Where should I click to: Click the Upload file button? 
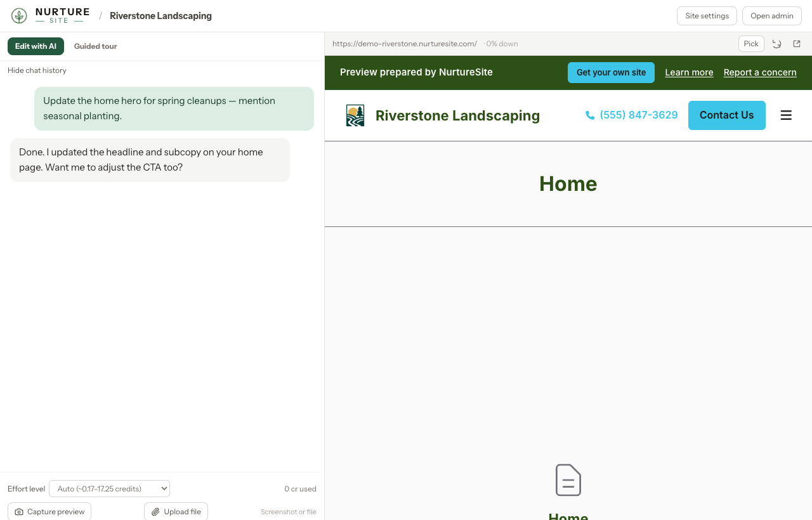176,511
